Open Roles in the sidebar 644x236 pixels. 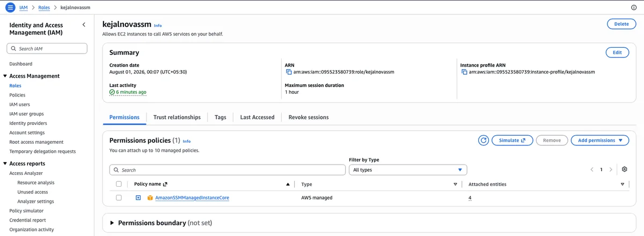(x=16, y=85)
